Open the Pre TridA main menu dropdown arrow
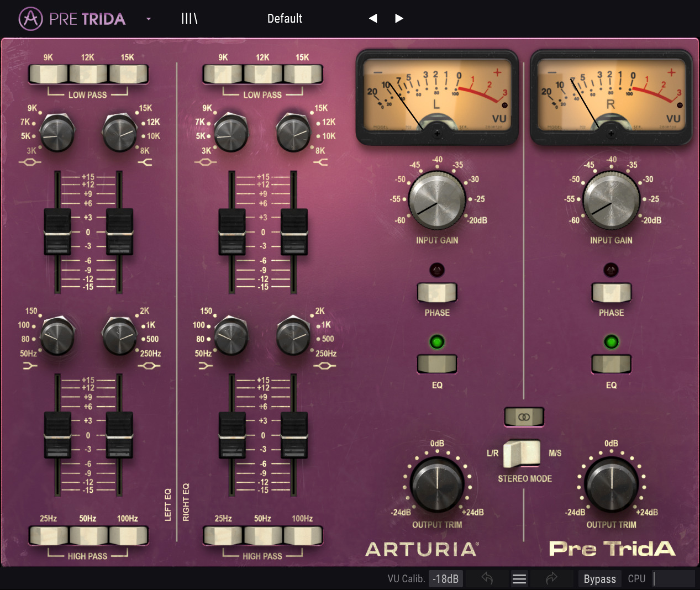The height and width of the screenshot is (590, 700). [148, 19]
